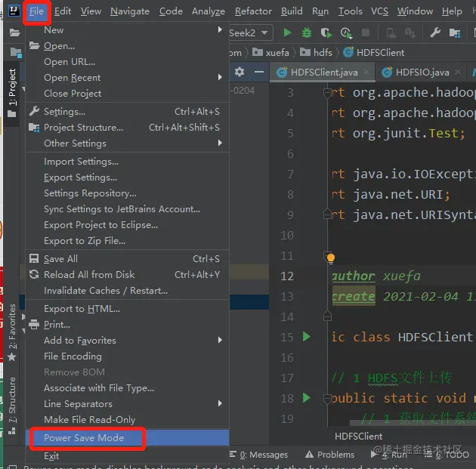Click Export to Zip File...
Viewport: 476px width, 469px height.
tap(128, 241)
